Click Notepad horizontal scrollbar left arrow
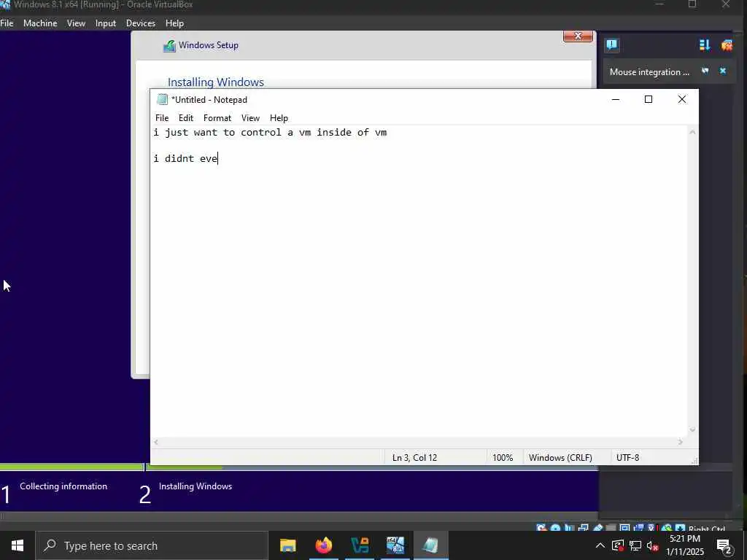The image size is (747, 560). tap(156, 442)
